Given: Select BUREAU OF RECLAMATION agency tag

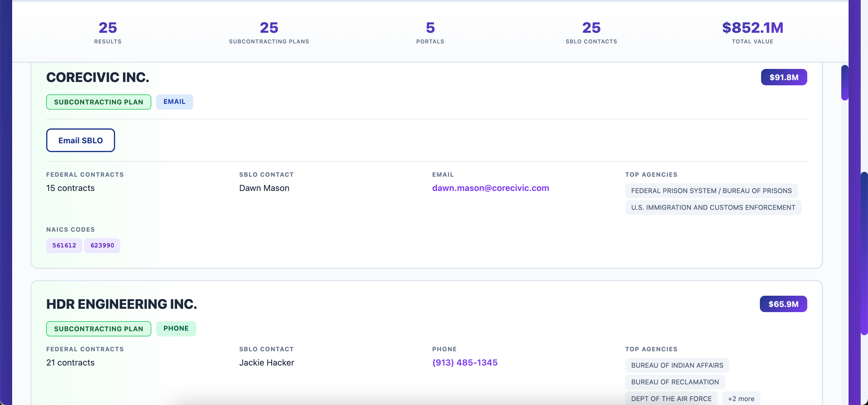Looking at the screenshot, I should (674, 382).
